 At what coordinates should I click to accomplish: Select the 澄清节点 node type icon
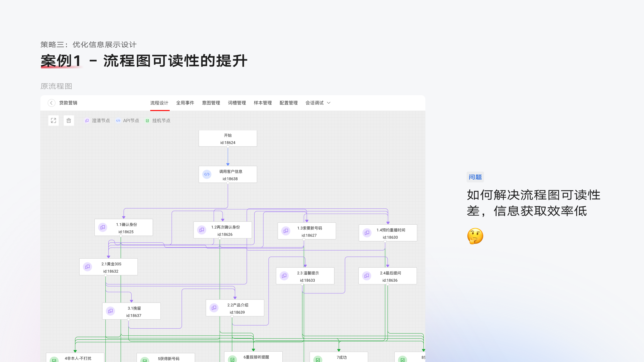click(x=87, y=121)
